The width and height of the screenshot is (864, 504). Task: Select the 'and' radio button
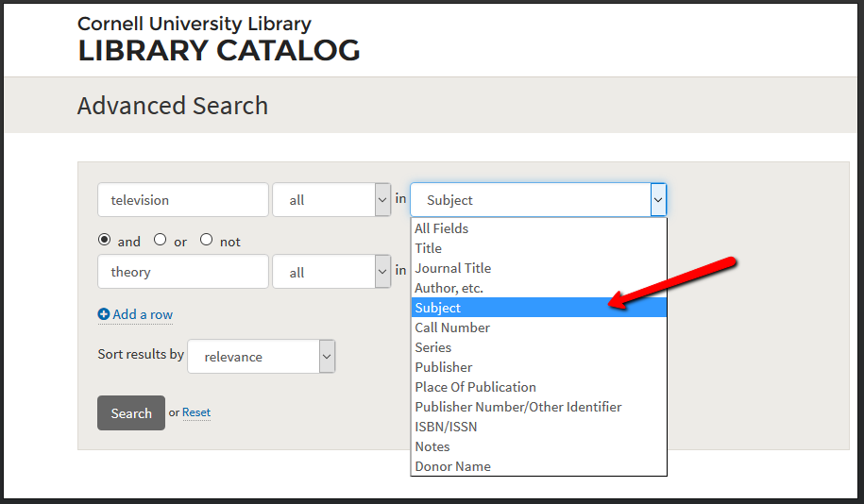(x=104, y=240)
